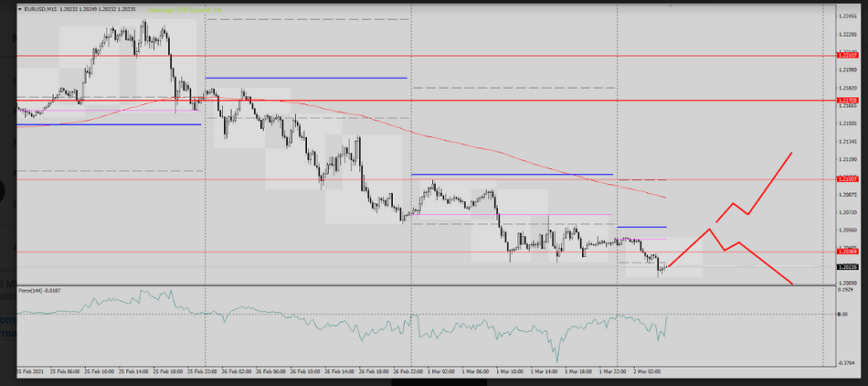
Task: Select the blue horizontal line near 1.2198
Action: (x=306, y=78)
